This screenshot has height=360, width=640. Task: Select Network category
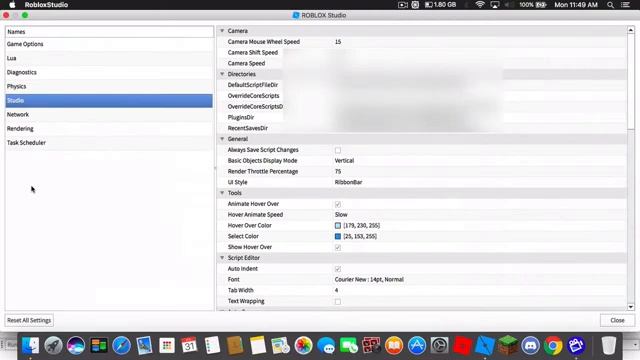109,115
